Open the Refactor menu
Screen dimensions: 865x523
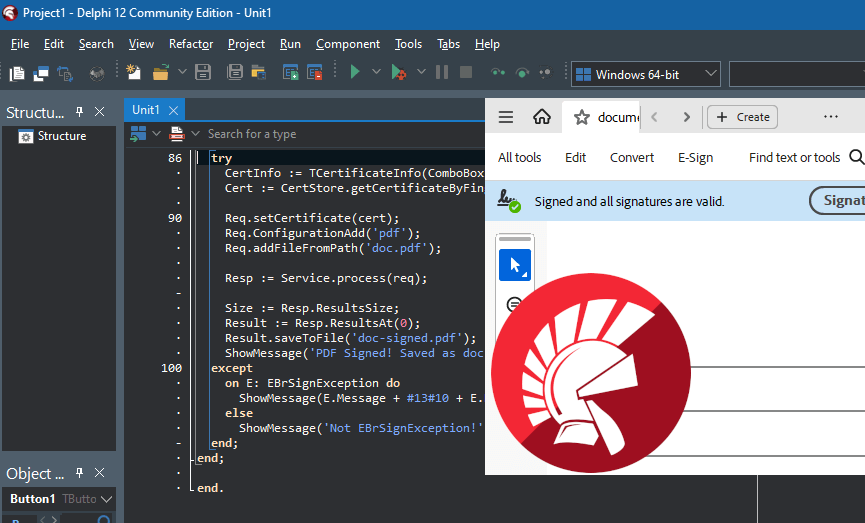pyautogui.click(x=191, y=44)
